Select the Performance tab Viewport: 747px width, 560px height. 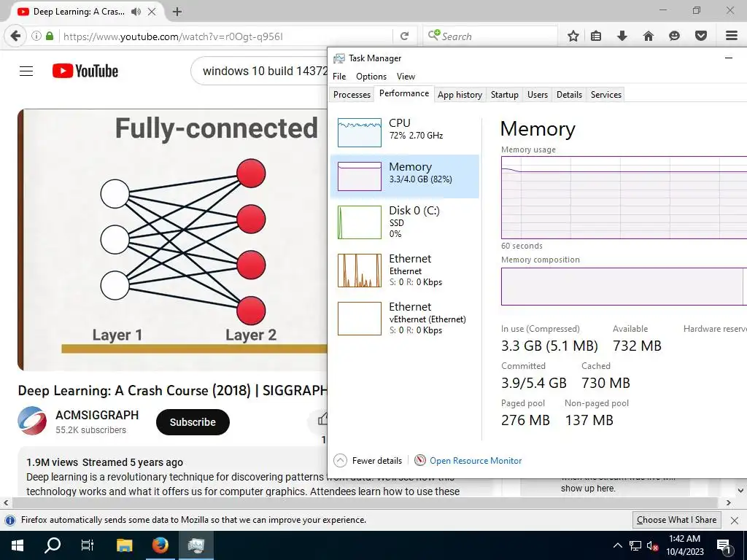click(x=404, y=93)
